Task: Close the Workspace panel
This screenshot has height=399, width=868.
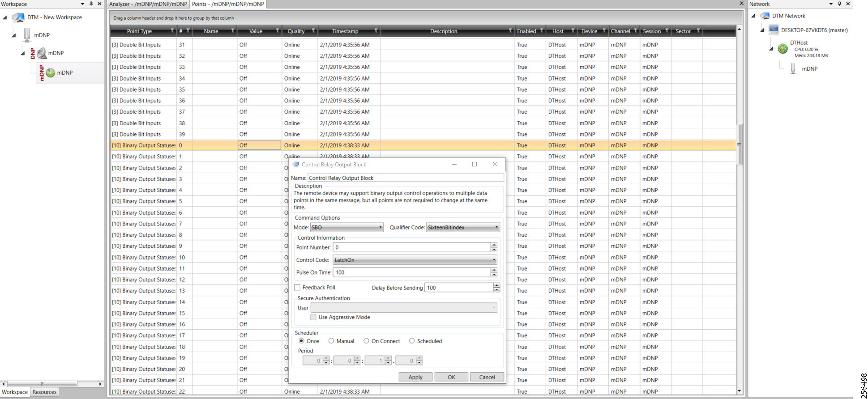Action: [99, 4]
